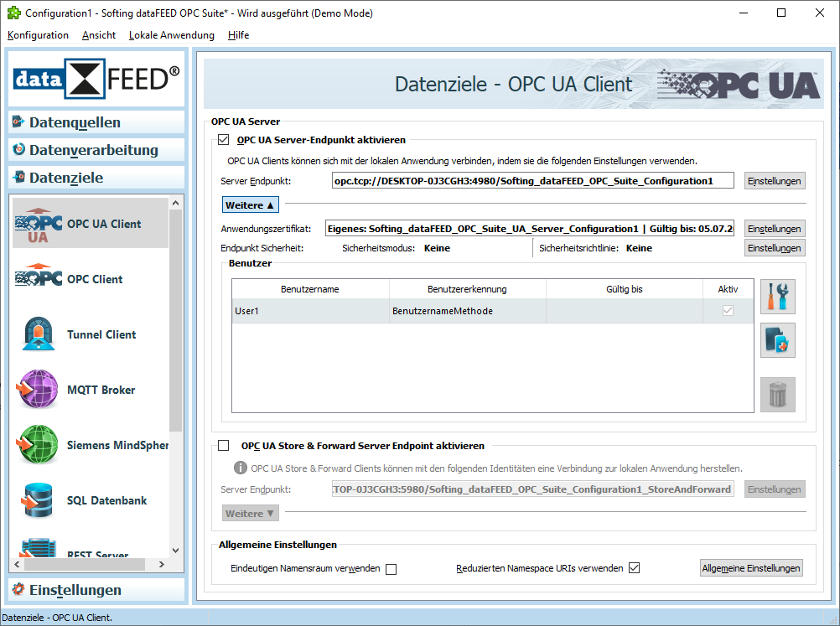Expand the Datenverarbeitung section
840x626 pixels.
tap(96, 150)
